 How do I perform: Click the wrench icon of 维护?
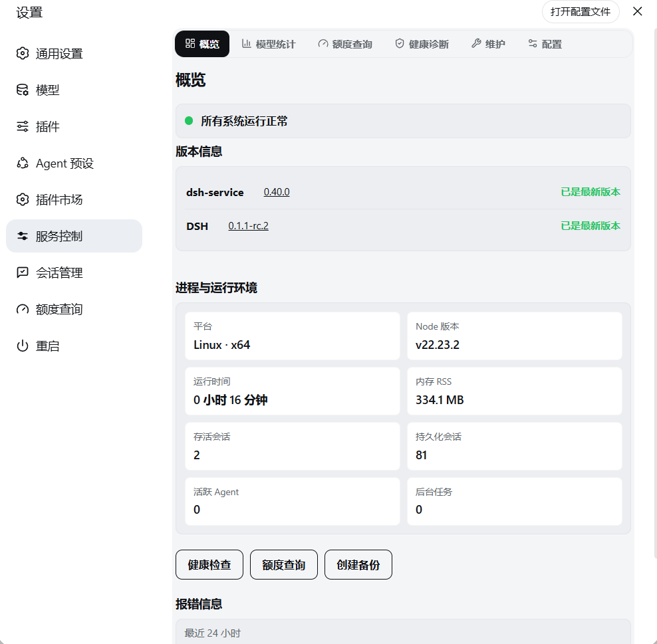pyautogui.click(x=476, y=44)
